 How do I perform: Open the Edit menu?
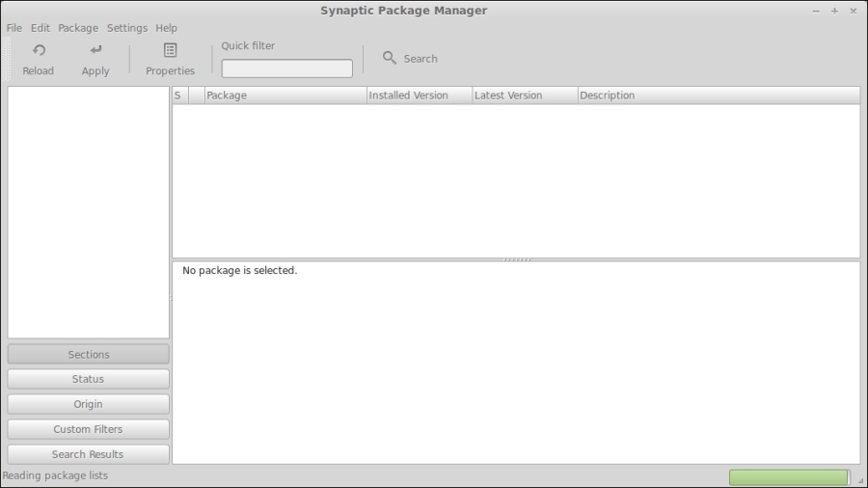[x=40, y=28]
